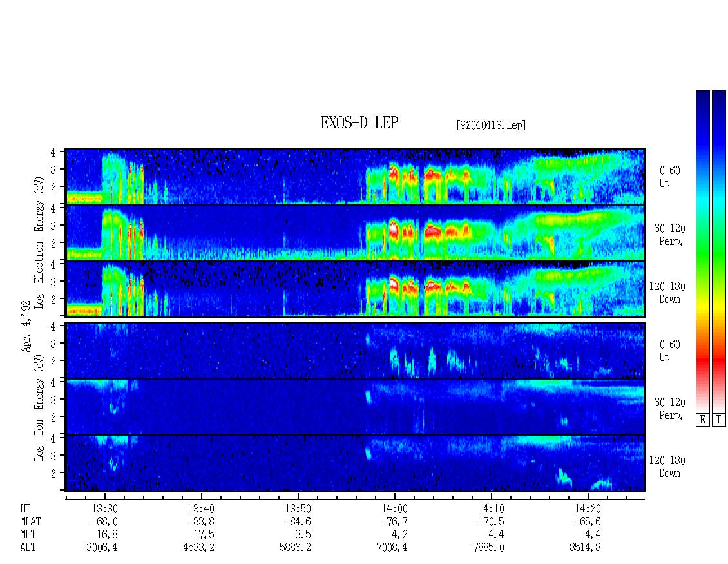728x564 pixels.
Task: Click the MLT value 4.4 under 14:10
Action: 496,535
